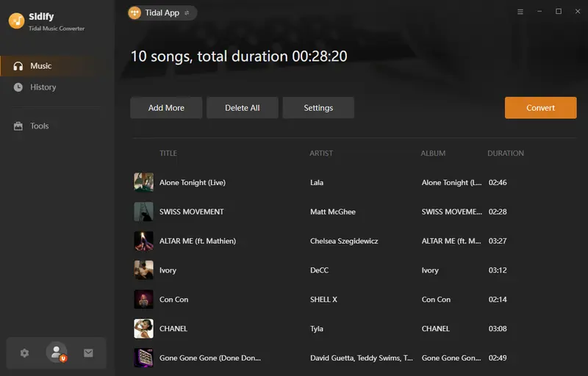Click artist David Guetta, Teddy Swims entry
Screen dimensions: 588x376
pyautogui.click(x=362, y=358)
